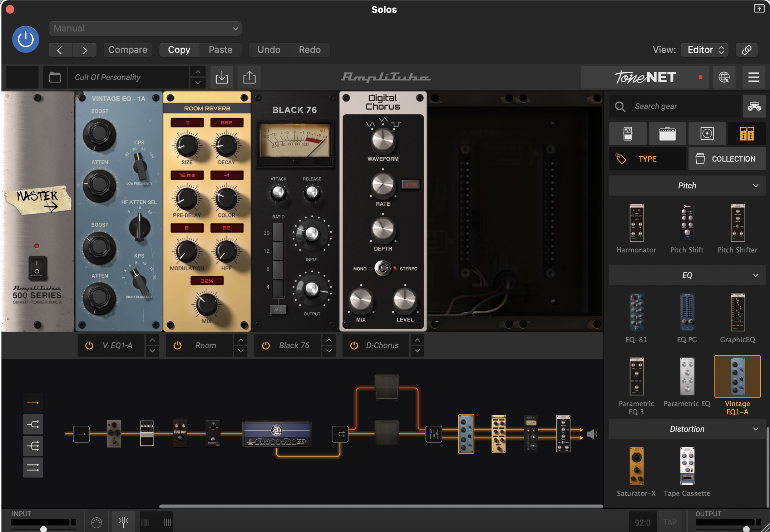Click the custom shop cart icon

click(754, 106)
